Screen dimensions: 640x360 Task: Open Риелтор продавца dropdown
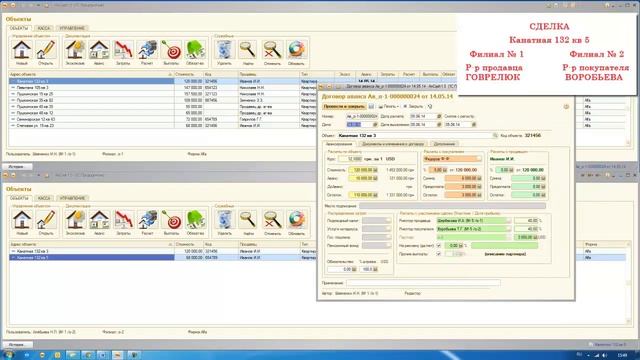(509, 221)
